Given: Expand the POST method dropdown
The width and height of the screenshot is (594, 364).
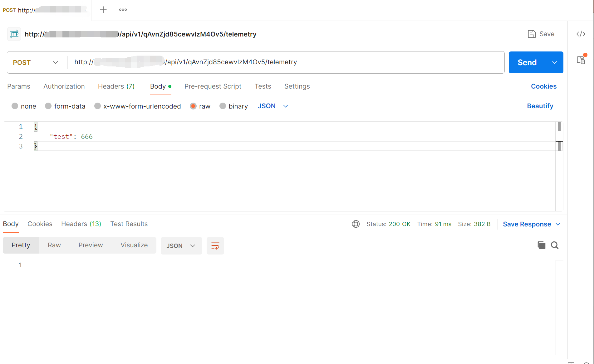Looking at the screenshot, I should [x=36, y=62].
